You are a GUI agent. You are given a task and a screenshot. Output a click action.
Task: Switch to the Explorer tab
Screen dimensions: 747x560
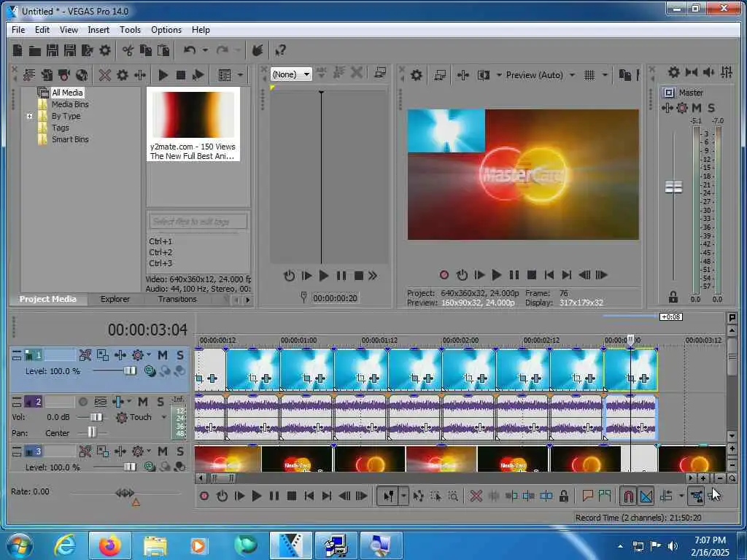click(x=115, y=300)
